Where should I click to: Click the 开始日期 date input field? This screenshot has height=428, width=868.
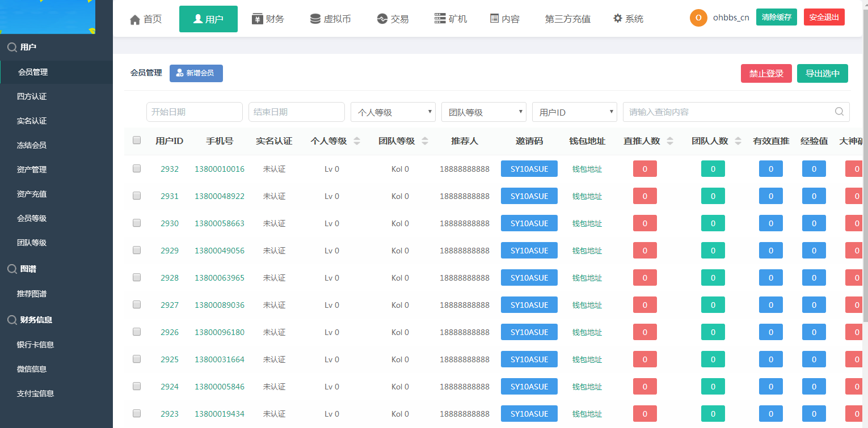tap(194, 112)
